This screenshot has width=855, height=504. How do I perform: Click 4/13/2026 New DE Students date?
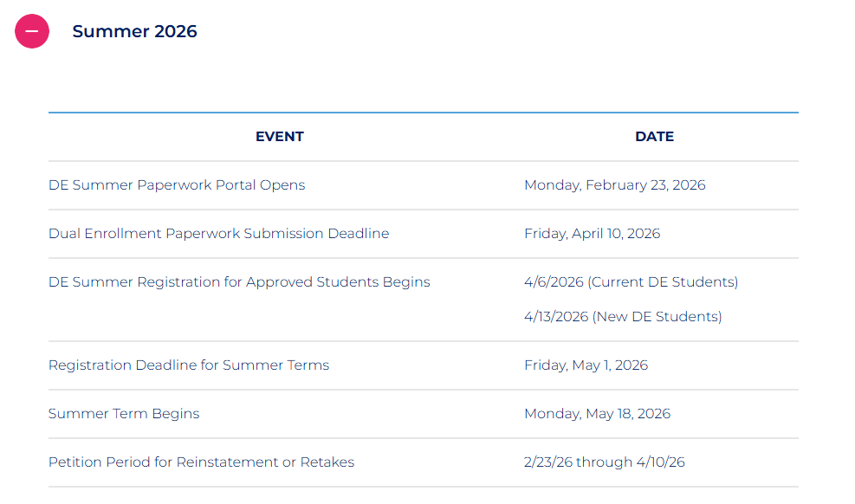[x=622, y=317]
